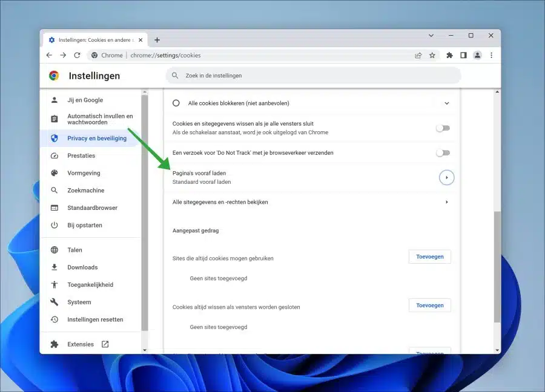Click the main page scroll-down arrow
The width and height of the screenshot is (545, 392).
coord(497,350)
